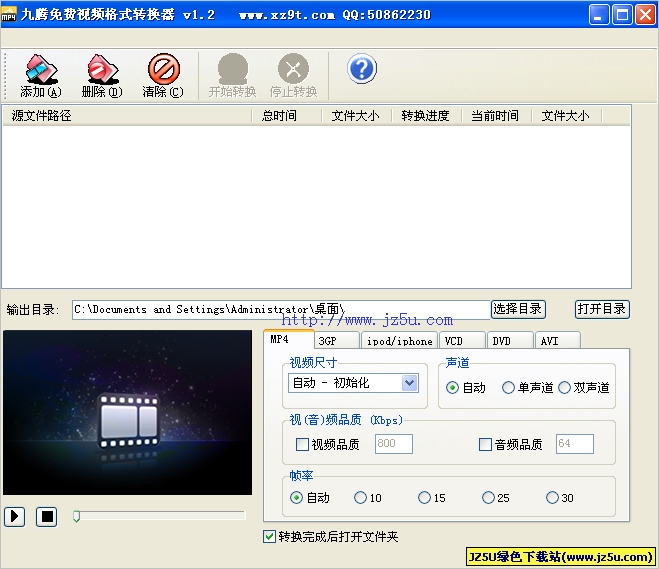Toggle 转换完成后打开文件夹 checkbox
Viewport: 659px width, 569px height.
pyautogui.click(x=269, y=536)
